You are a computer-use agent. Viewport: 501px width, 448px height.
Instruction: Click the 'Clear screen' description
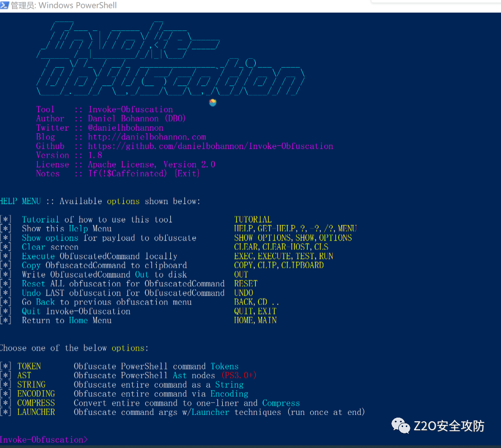tap(50, 247)
